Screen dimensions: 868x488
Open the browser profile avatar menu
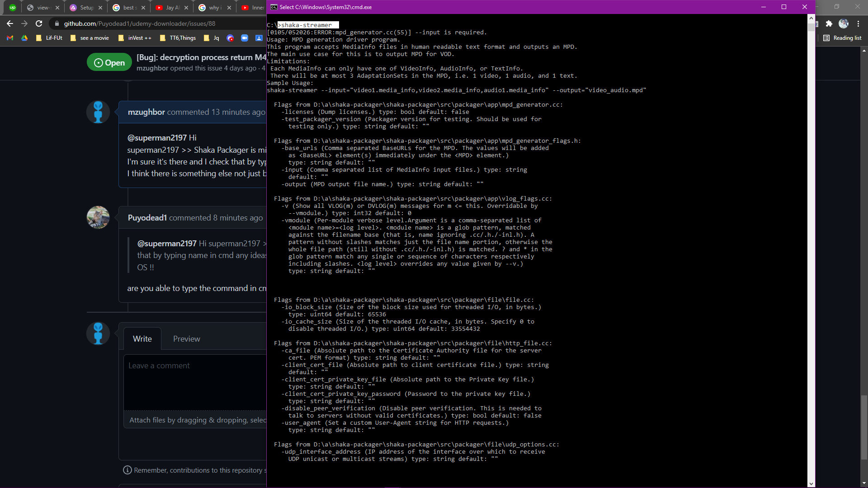pyautogui.click(x=843, y=23)
